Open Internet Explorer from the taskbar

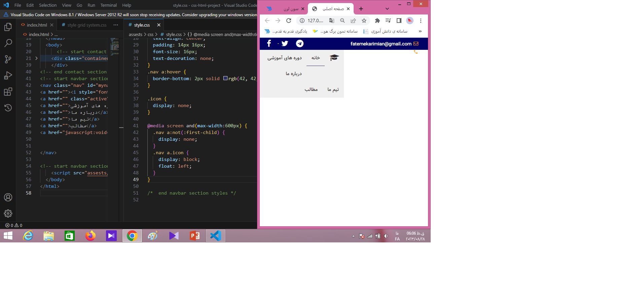28,236
